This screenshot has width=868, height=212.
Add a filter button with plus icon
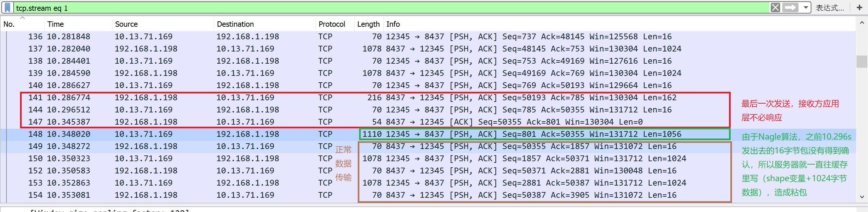[859, 7]
